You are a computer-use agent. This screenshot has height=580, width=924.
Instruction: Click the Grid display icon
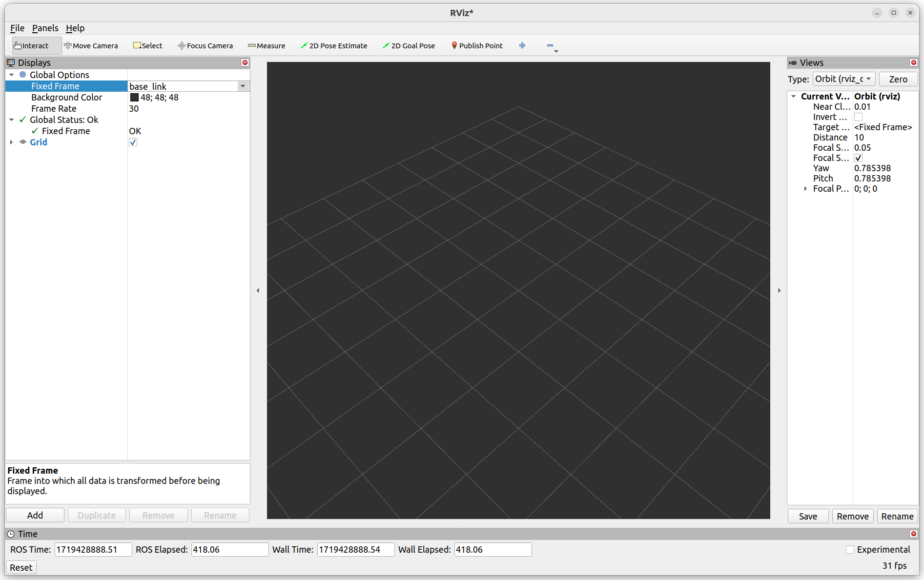click(22, 142)
